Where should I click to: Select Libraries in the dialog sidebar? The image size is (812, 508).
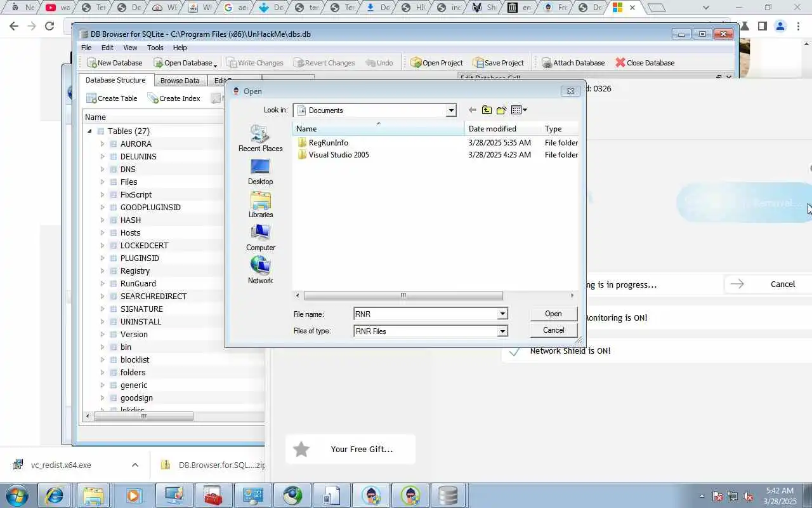(x=260, y=204)
